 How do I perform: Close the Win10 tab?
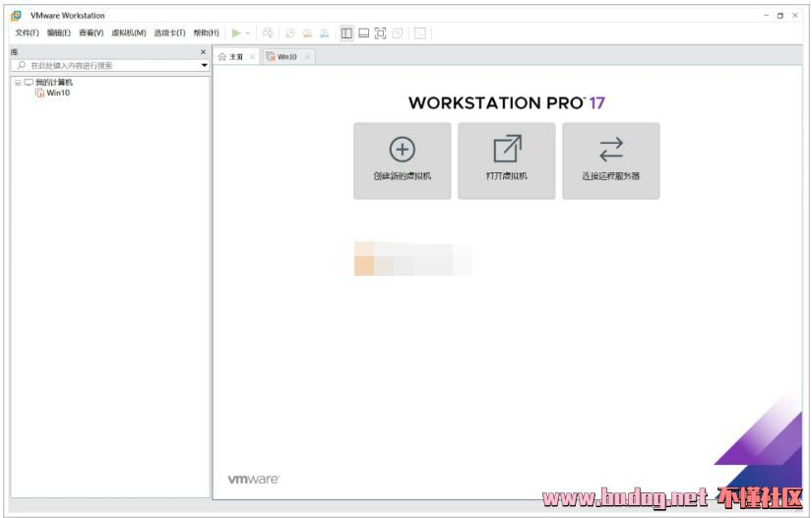coord(307,56)
